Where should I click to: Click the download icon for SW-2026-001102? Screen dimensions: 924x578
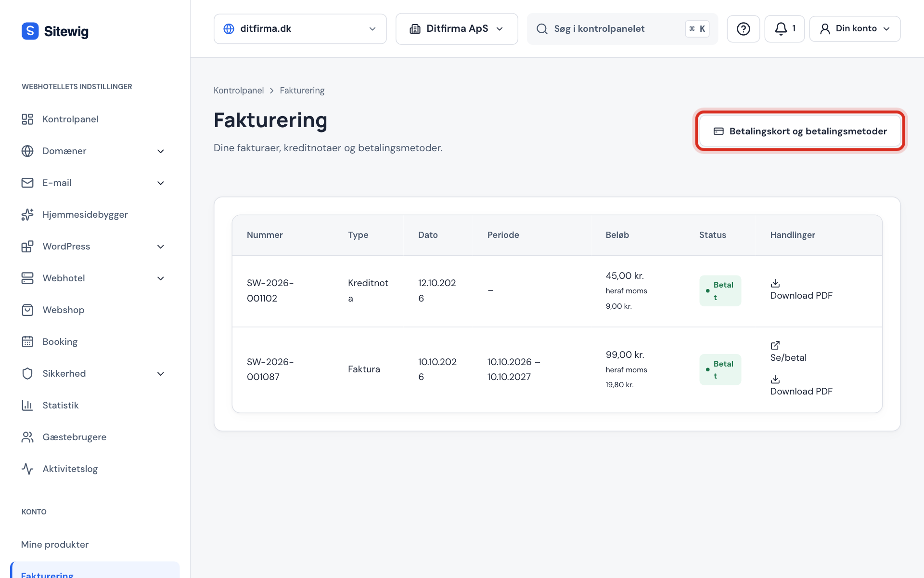click(775, 283)
